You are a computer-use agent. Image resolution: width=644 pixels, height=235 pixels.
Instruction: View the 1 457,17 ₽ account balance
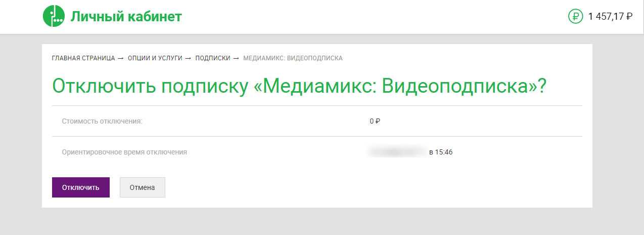pyautogui.click(x=610, y=17)
